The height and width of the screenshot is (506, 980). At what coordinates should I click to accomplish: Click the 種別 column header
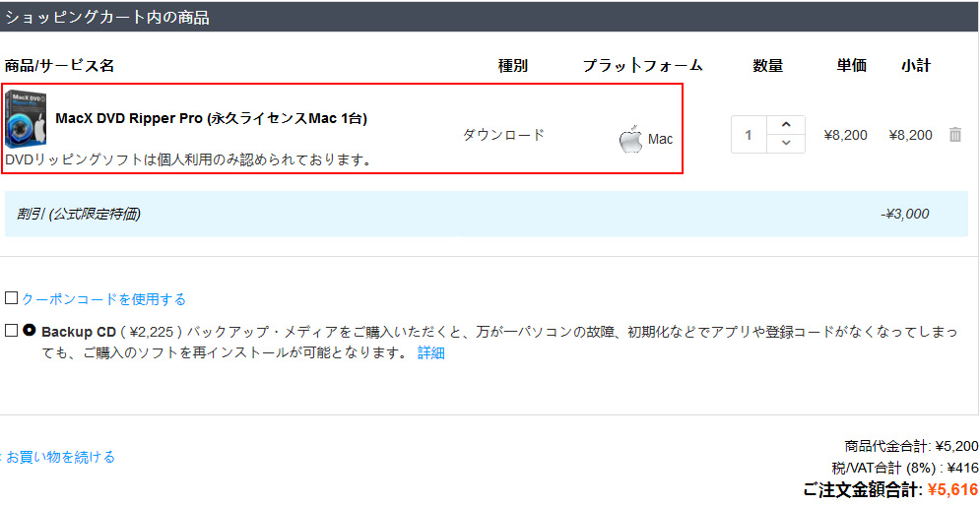pyautogui.click(x=513, y=66)
